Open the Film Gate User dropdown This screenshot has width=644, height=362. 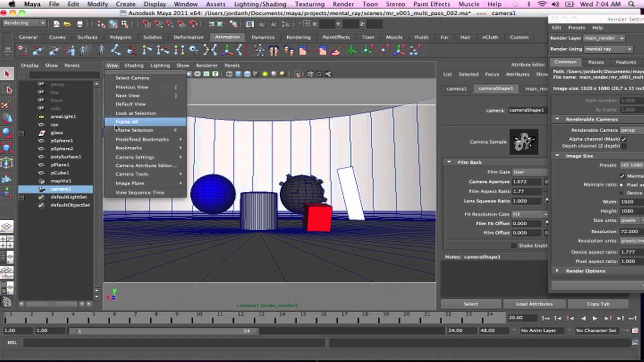point(530,172)
